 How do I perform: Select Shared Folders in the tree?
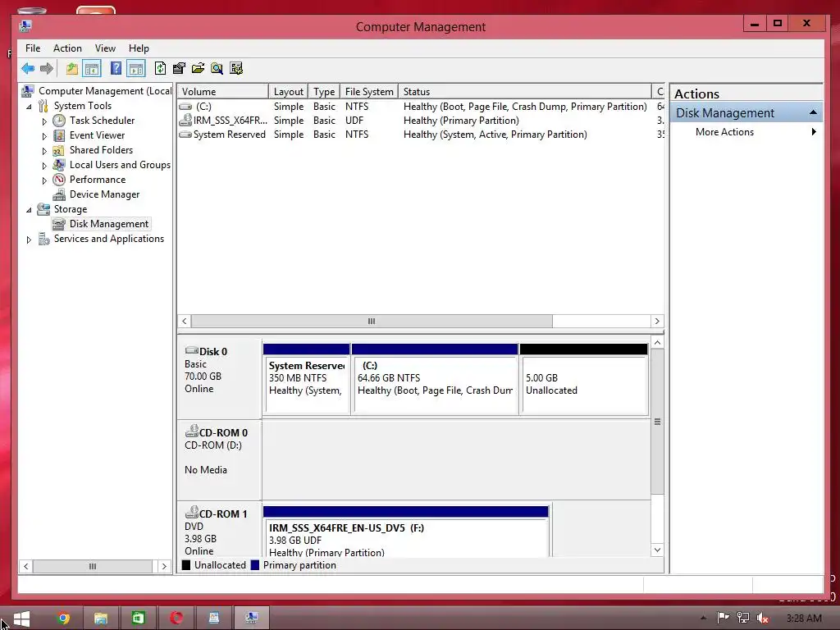click(101, 150)
